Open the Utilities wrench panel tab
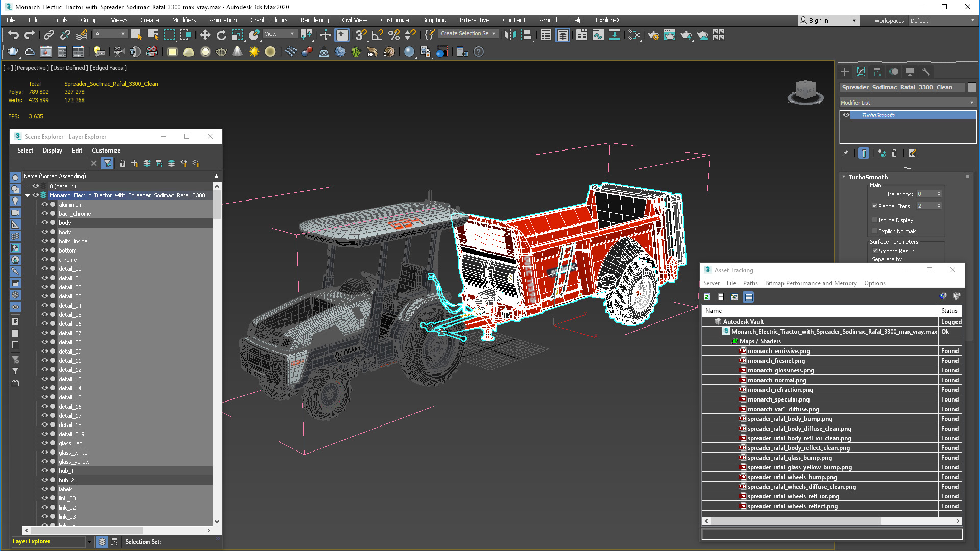Viewport: 980px width, 551px height. point(926,72)
